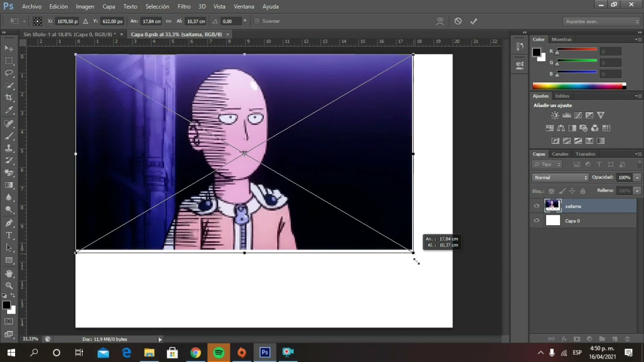
Task: Switch to the Canales tab
Action: click(560, 154)
